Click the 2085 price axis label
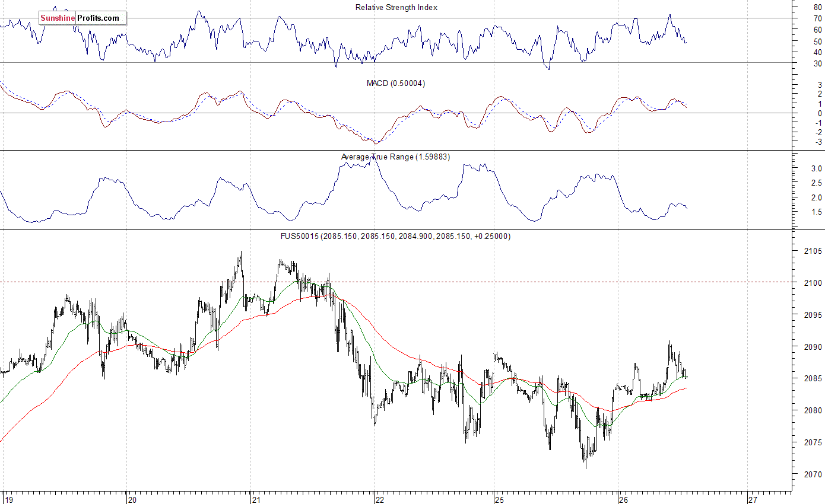Screen dimensions: 825x504 (x=814, y=379)
